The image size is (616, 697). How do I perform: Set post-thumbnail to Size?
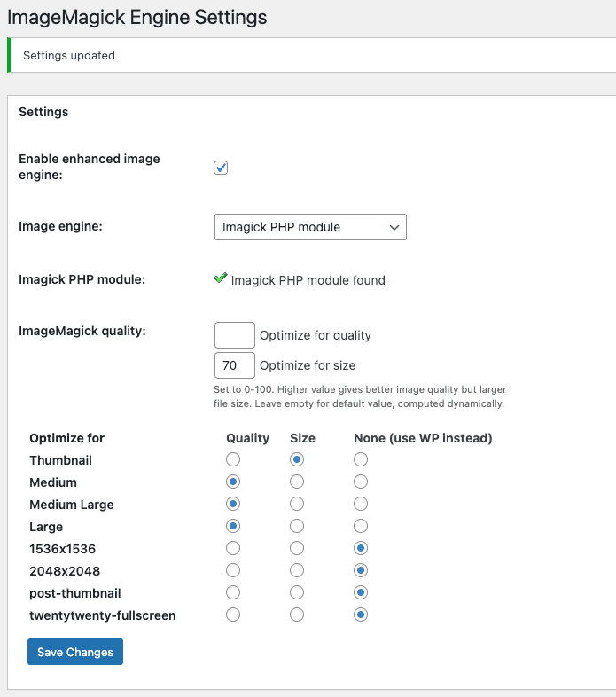coord(297,592)
